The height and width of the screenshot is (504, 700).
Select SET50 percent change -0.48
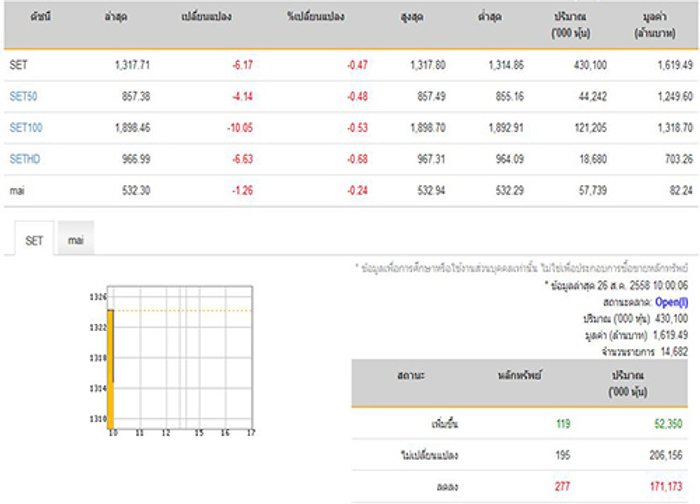[357, 96]
